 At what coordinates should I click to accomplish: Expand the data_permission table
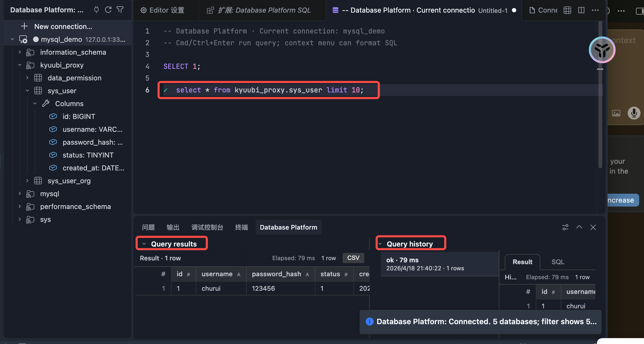pyautogui.click(x=27, y=78)
